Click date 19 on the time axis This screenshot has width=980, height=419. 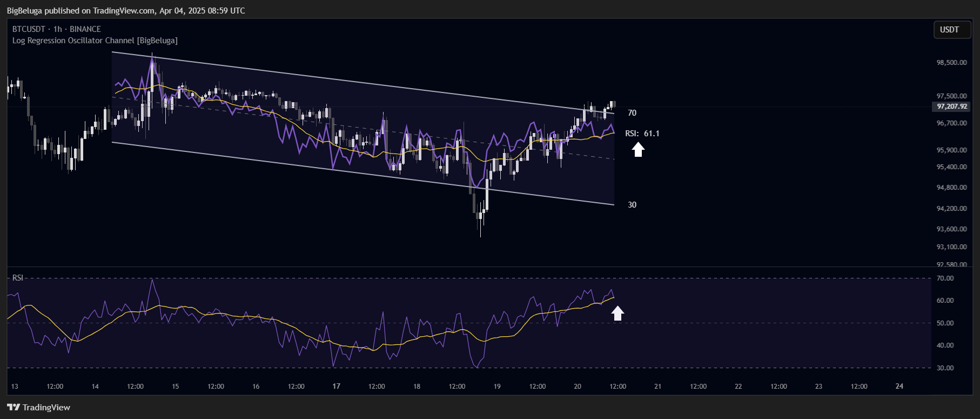497,387
